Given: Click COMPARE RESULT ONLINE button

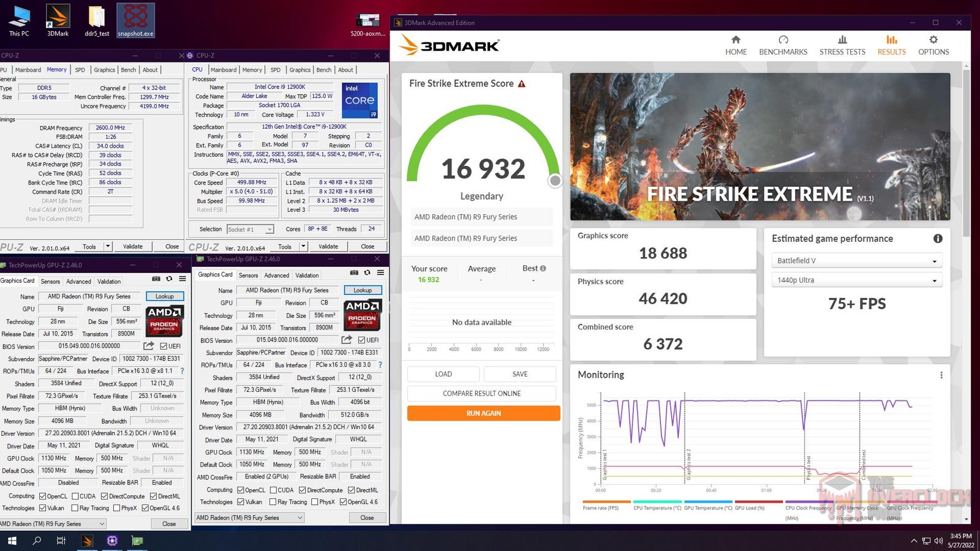Looking at the screenshot, I should click(x=481, y=394).
